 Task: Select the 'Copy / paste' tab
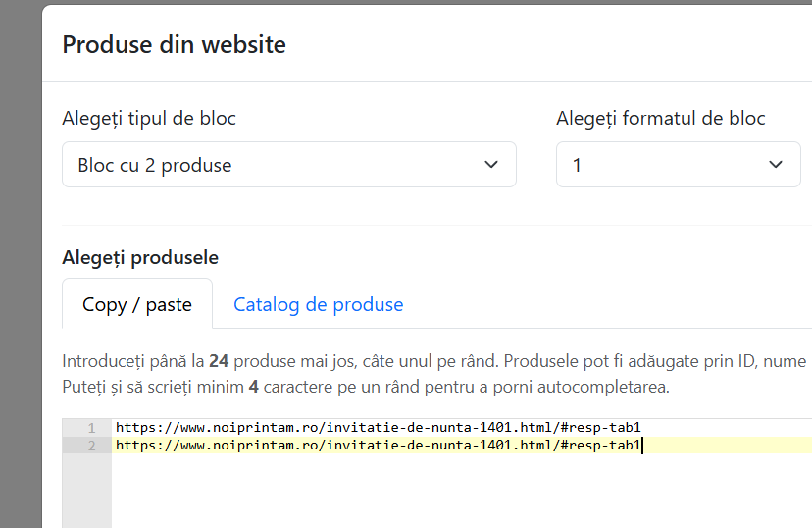click(x=137, y=304)
